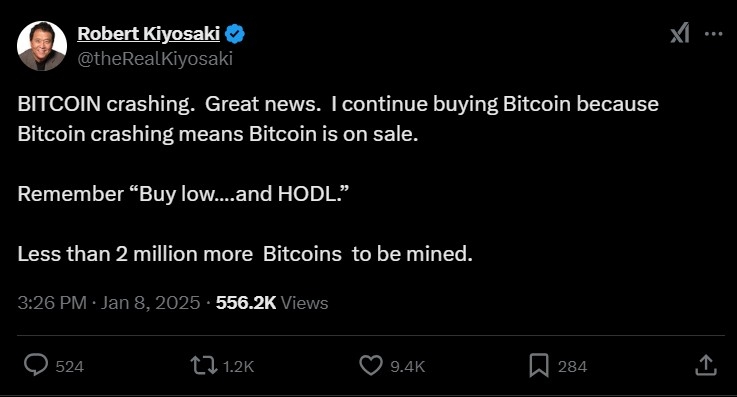
Task: Click the reply speech bubble icon
Action: [36, 365]
